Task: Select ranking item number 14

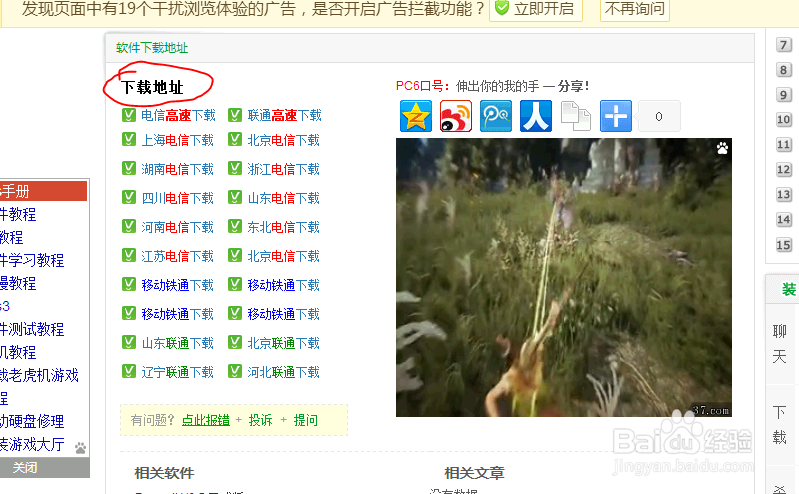Action: (784, 220)
